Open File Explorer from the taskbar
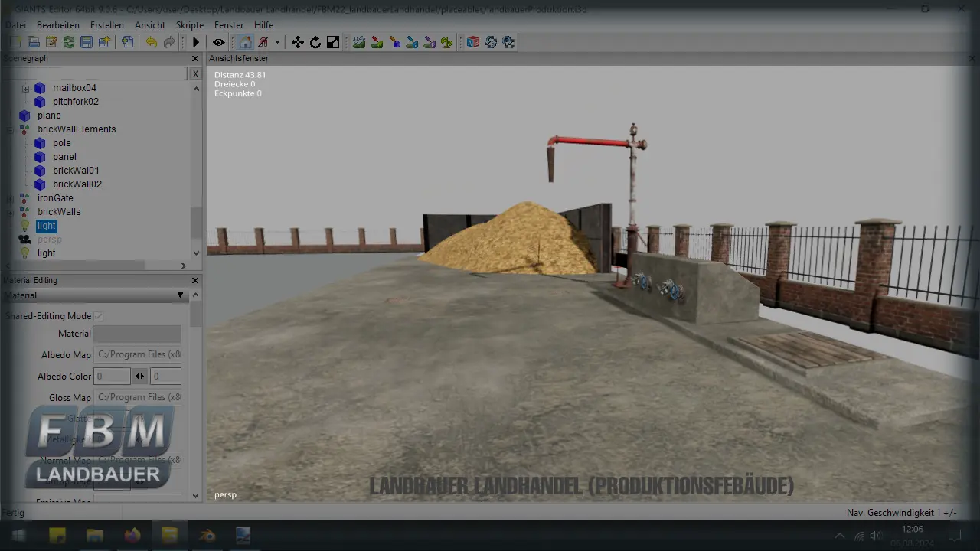This screenshot has height=551, width=980. tap(94, 535)
